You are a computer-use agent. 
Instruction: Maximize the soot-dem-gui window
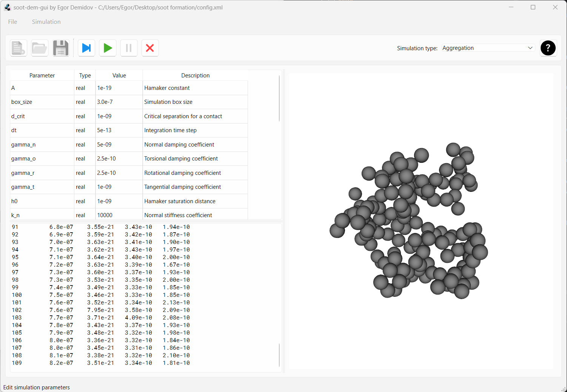coord(533,7)
